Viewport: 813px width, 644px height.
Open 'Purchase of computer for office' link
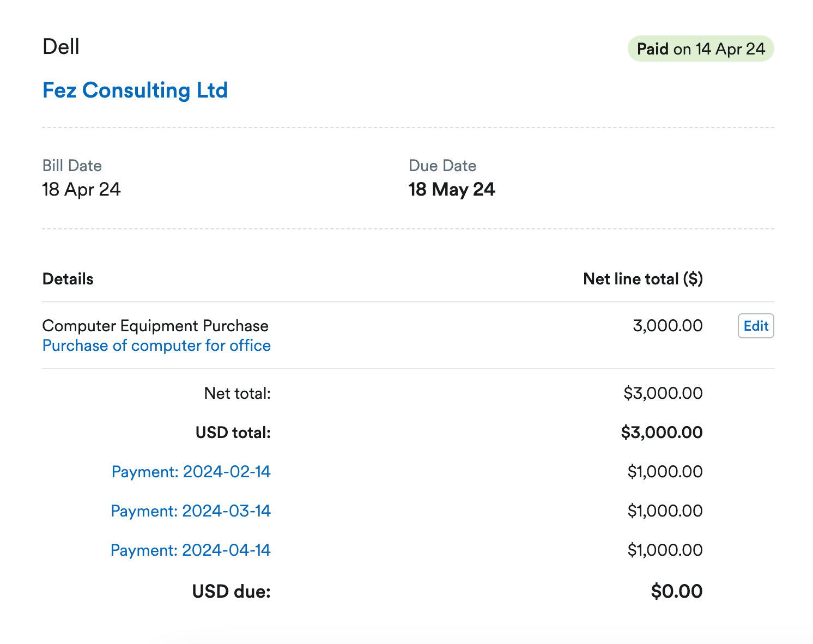[156, 345]
